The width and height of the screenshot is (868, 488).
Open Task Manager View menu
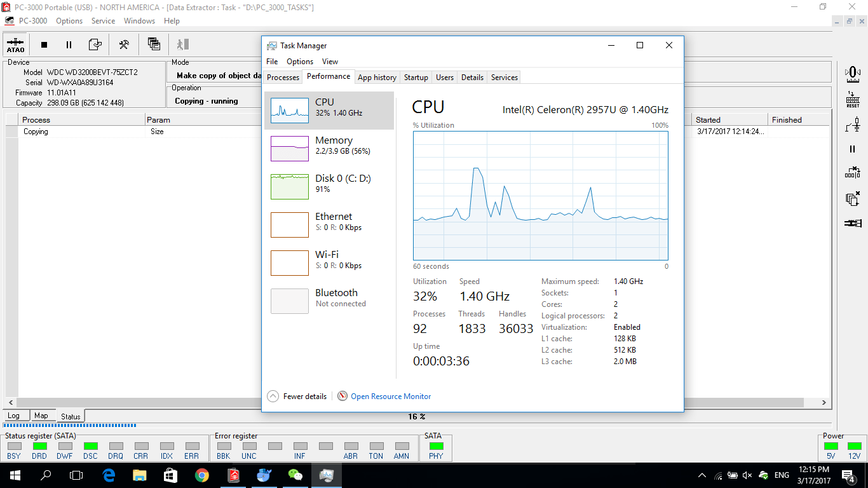coord(330,62)
